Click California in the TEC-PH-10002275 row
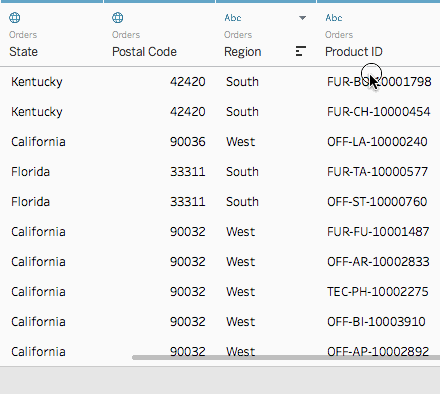This screenshot has width=440, height=394. [x=38, y=292]
